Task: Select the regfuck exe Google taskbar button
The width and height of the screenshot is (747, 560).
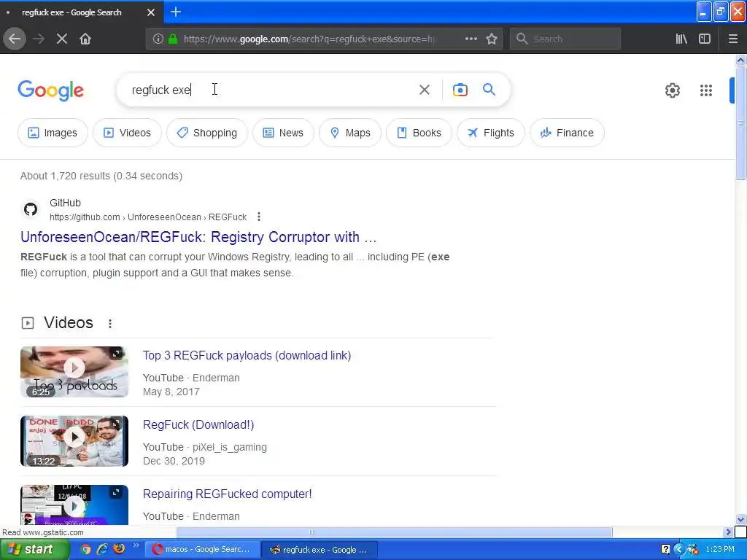Action: pyautogui.click(x=320, y=550)
